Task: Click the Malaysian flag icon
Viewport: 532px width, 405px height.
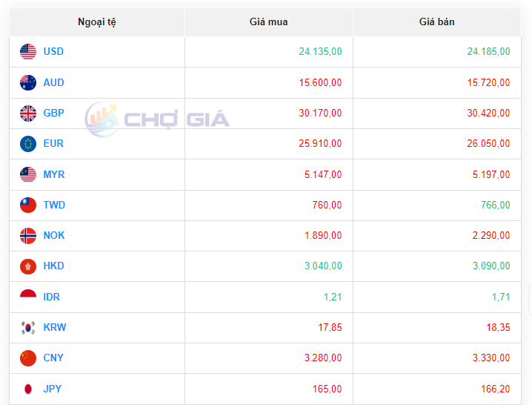Action: point(28,175)
